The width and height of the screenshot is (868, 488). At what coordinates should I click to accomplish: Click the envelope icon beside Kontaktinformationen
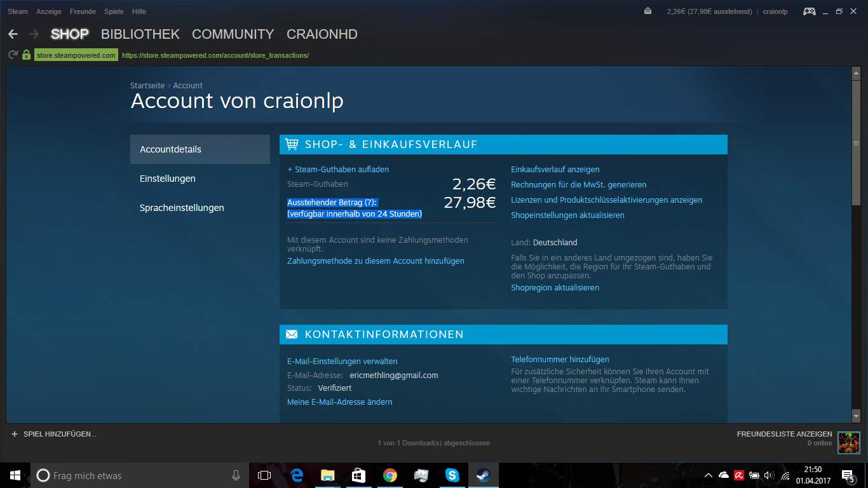292,334
